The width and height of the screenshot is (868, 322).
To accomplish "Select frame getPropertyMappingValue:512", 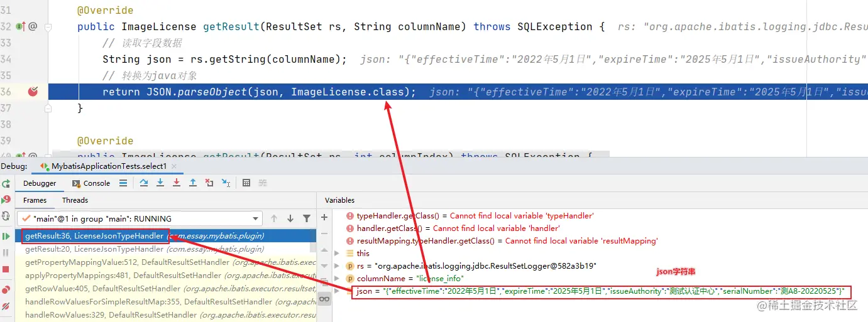I will point(167,262).
